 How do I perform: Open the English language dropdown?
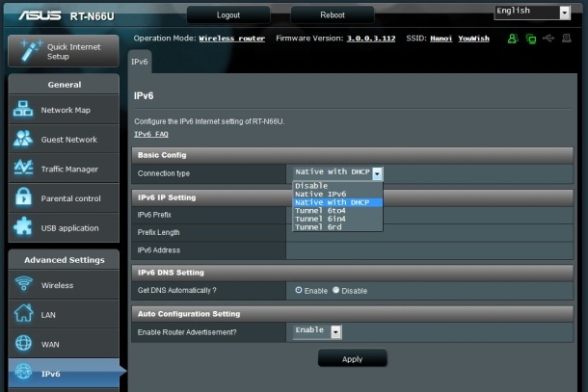point(531,12)
